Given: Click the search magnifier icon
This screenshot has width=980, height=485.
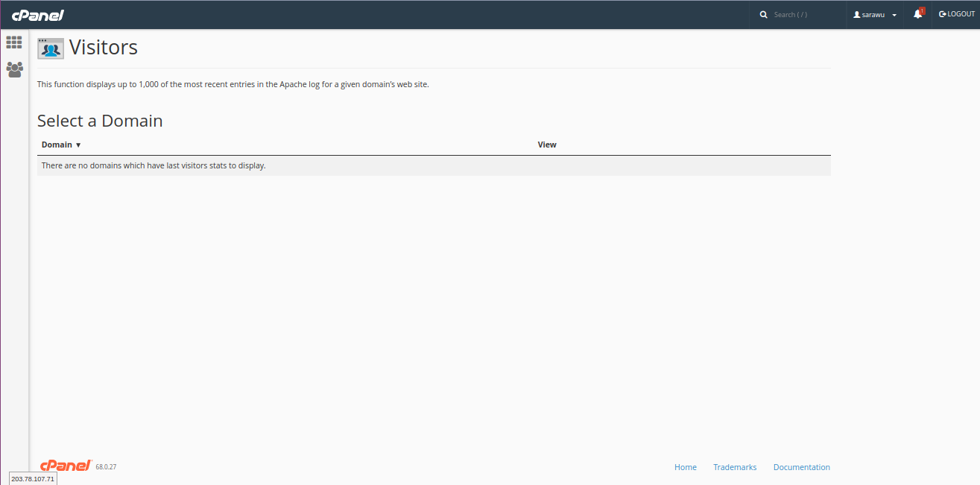Looking at the screenshot, I should [763, 15].
